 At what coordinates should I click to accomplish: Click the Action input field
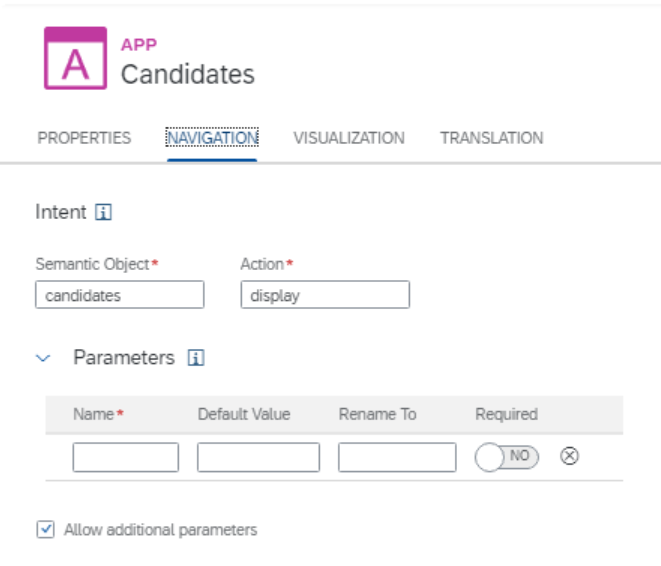click(x=325, y=295)
